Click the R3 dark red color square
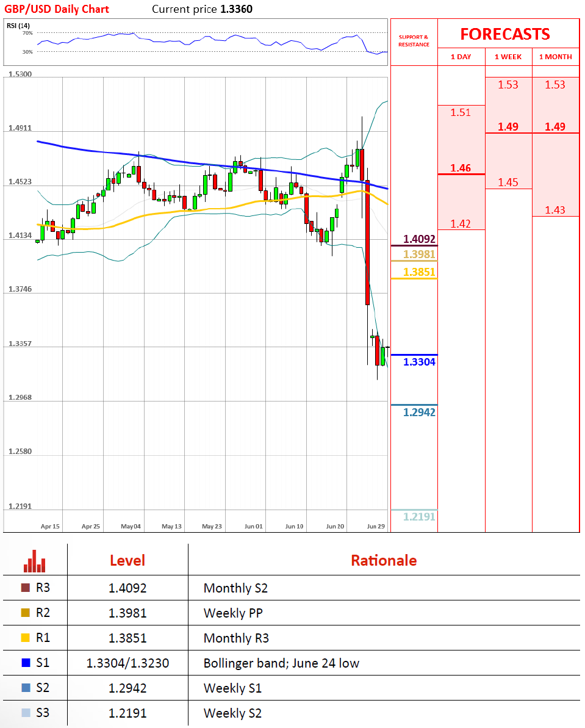This screenshot has height=728, width=585. pos(25,588)
